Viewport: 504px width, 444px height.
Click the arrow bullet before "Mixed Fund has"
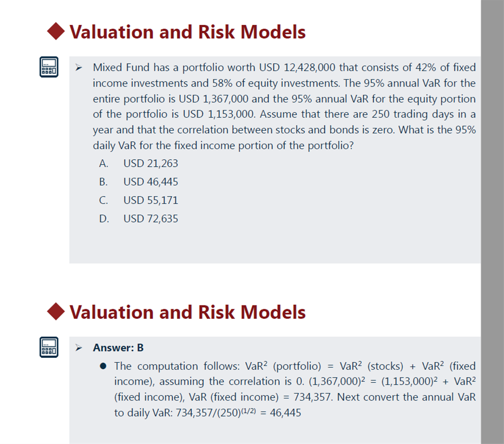click(78, 68)
